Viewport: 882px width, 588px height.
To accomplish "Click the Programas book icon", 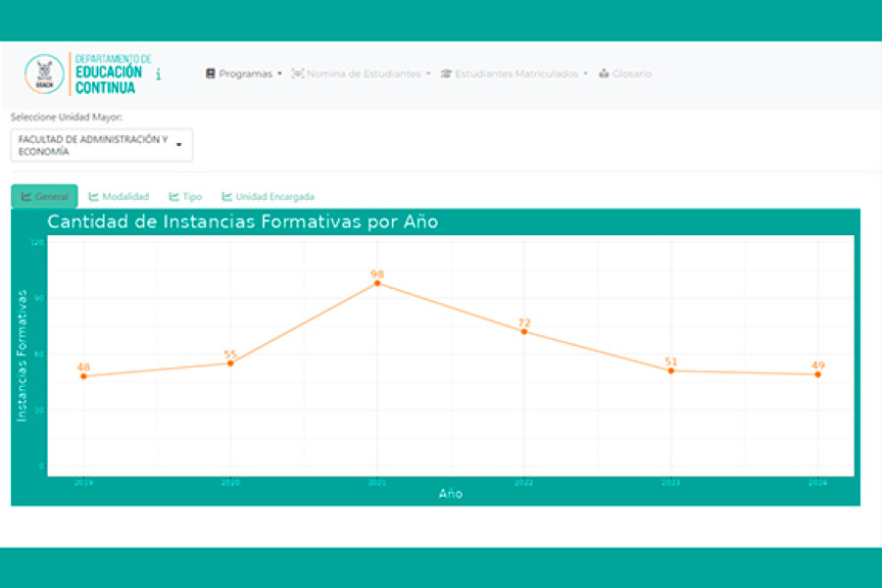I will coord(210,73).
